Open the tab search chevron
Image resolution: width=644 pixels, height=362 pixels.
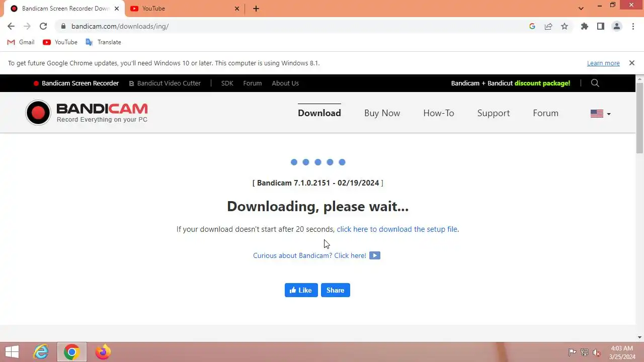pyautogui.click(x=581, y=9)
